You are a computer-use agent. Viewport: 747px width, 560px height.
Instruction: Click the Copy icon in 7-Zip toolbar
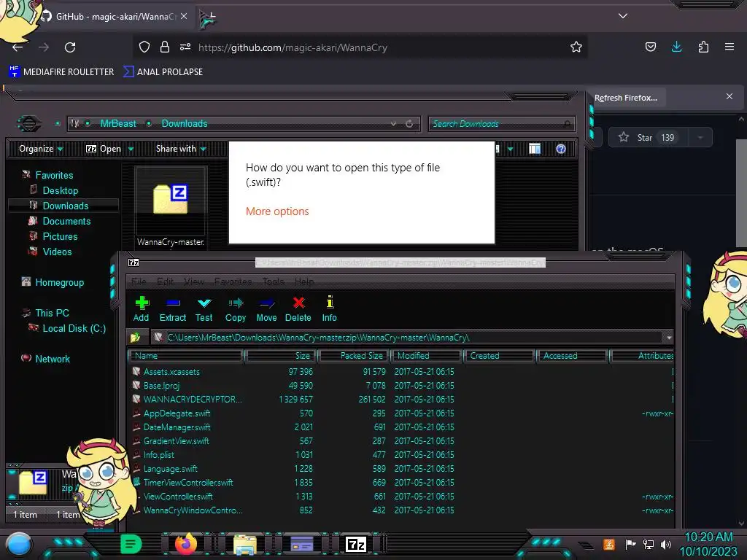[236, 303]
